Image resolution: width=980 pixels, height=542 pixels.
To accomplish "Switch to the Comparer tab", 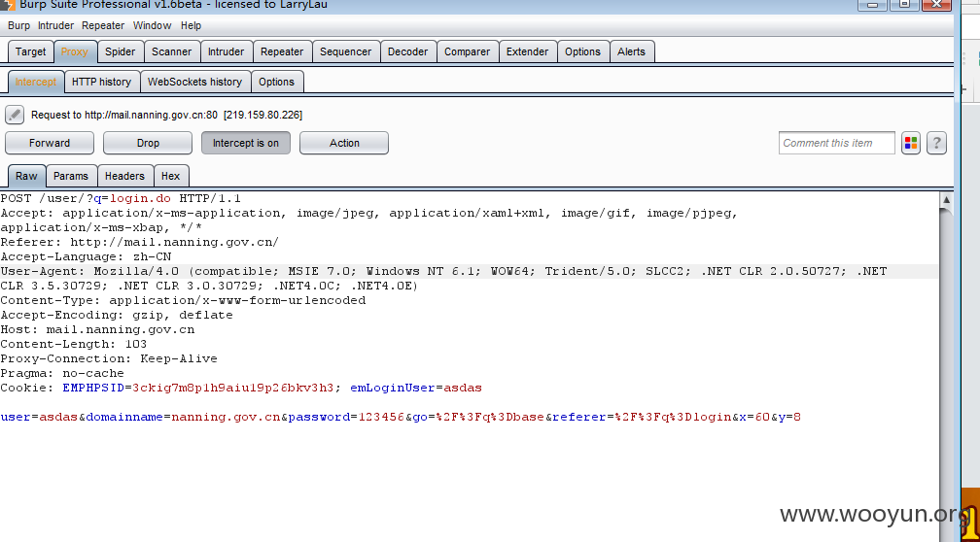I will pos(468,51).
